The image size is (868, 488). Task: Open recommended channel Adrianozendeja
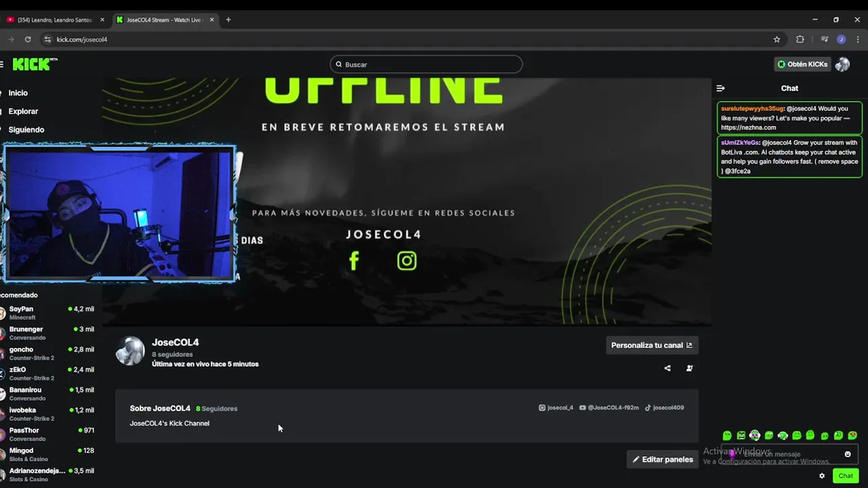coord(47,474)
